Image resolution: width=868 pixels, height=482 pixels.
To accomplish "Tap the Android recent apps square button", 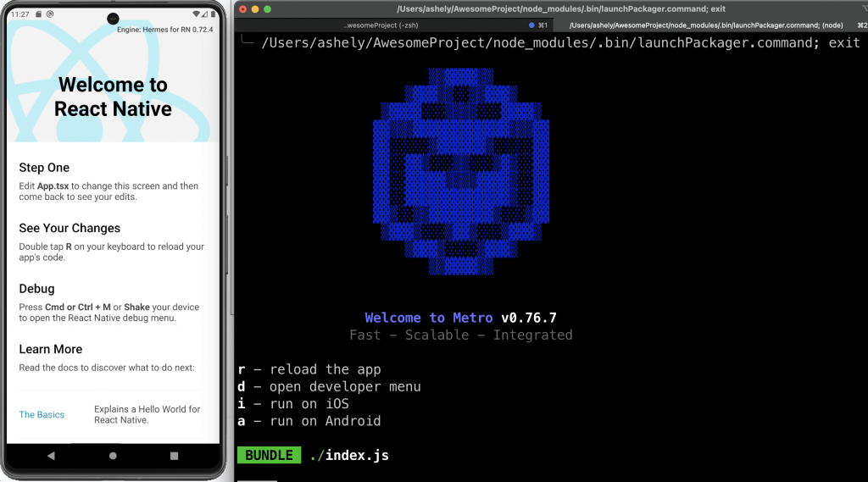I will [x=174, y=456].
